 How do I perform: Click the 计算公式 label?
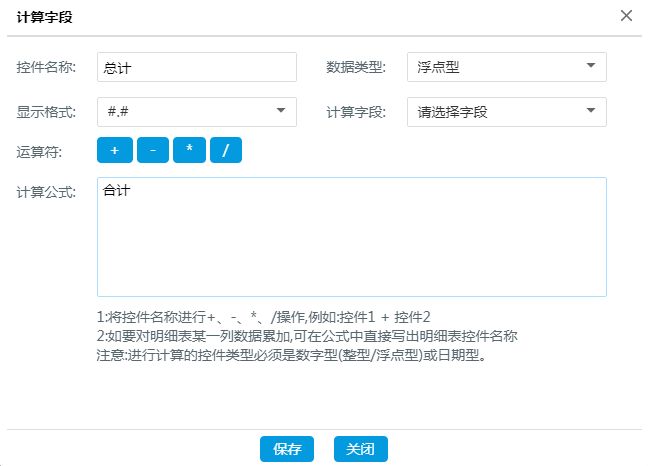(47, 191)
